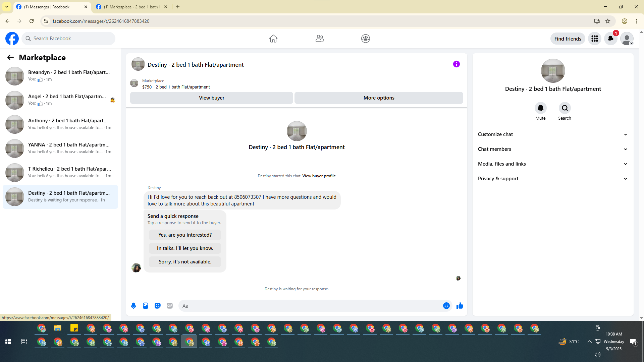Focus the Search Facebook field
Viewport: 644px width, 362px height.
click(x=68, y=39)
